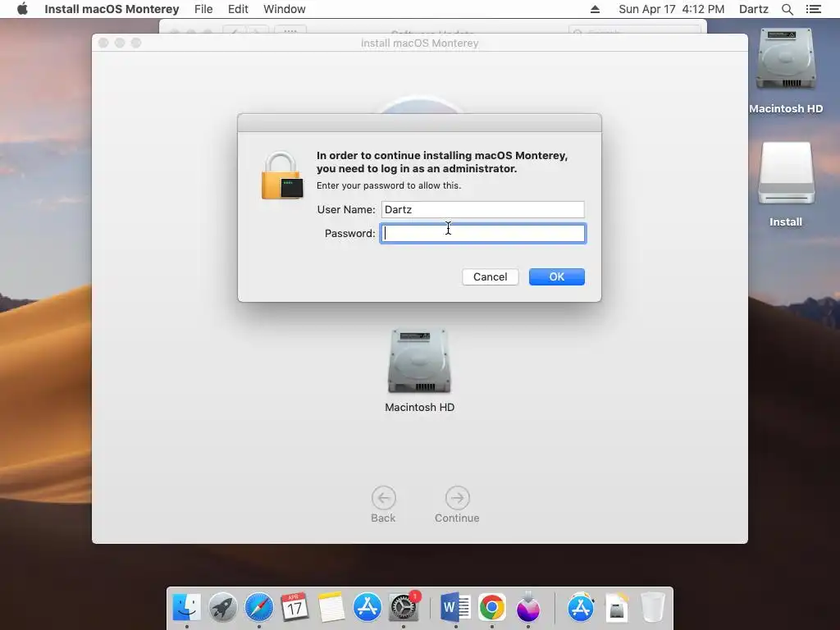
Task: Open the Window menu
Action: pyautogui.click(x=285, y=9)
